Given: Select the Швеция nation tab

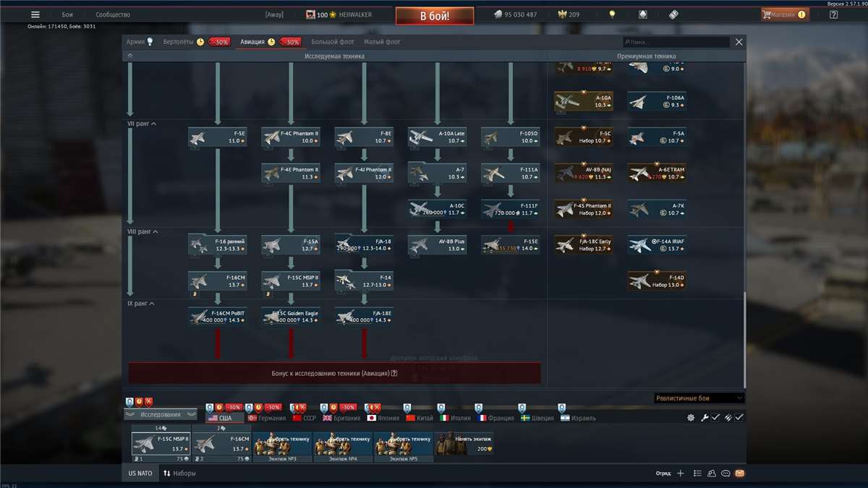Looking at the screenshot, I should tap(537, 418).
